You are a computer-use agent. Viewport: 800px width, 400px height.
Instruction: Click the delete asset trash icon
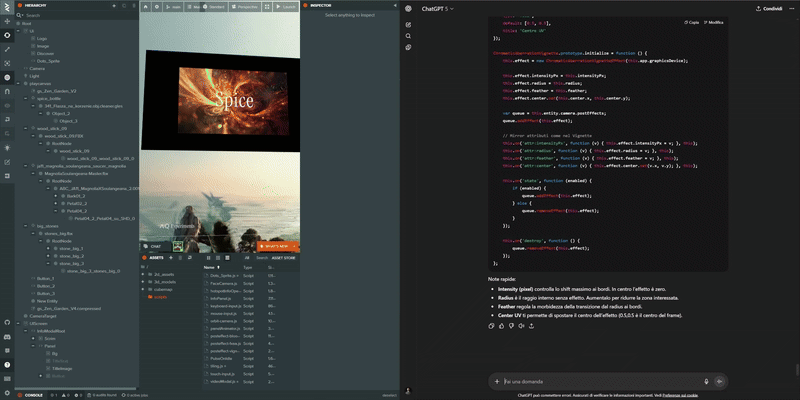[180, 258]
